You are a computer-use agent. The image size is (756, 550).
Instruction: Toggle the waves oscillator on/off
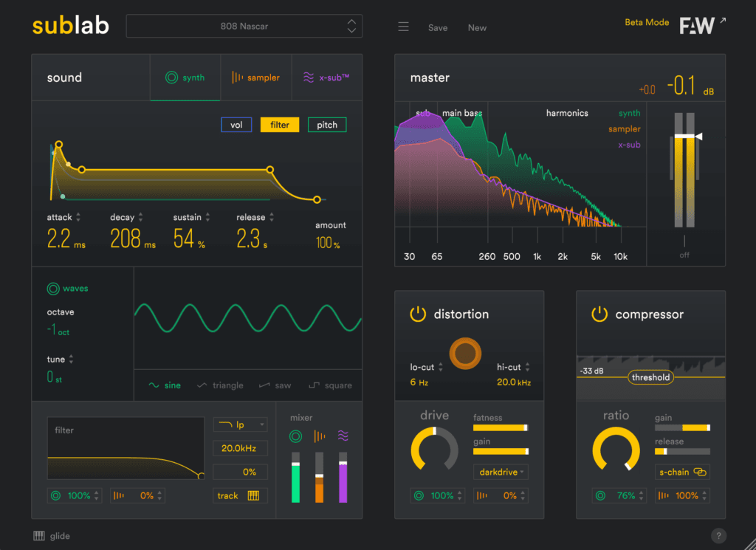(53, 289)
